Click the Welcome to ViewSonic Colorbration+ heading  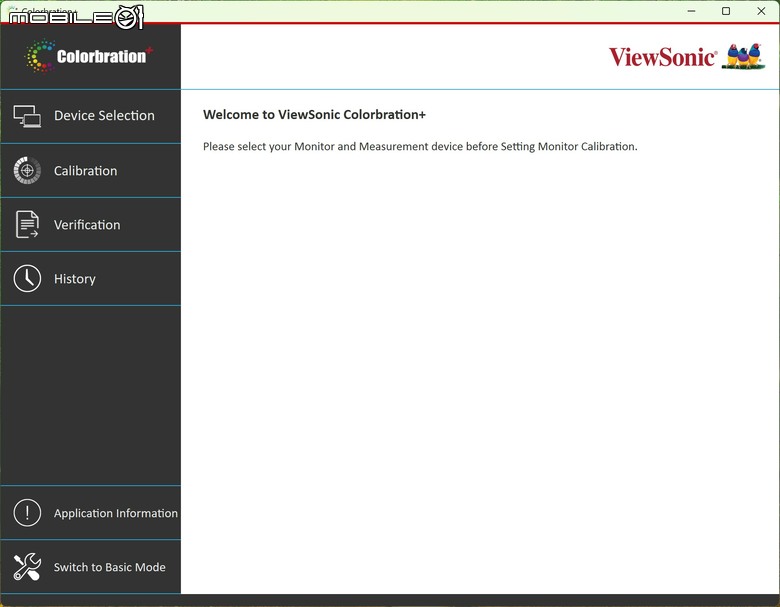click(x=314, y=114)
